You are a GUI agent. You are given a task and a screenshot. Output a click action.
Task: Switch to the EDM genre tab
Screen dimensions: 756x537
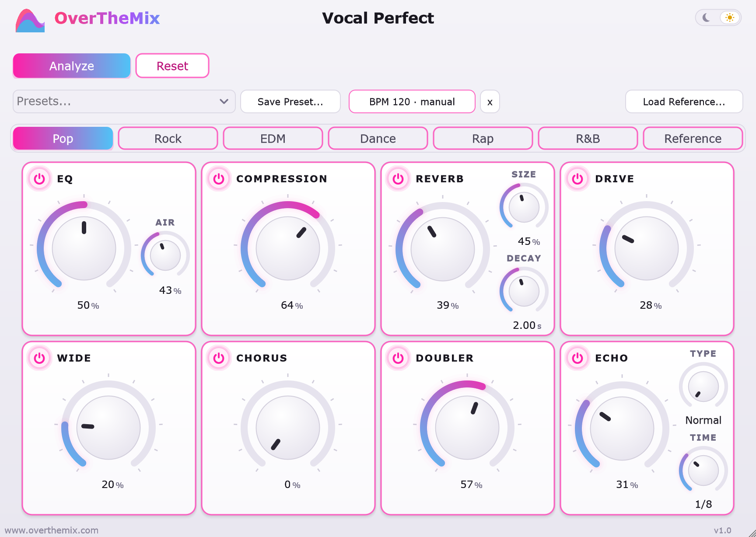click(x=273, y=139)
